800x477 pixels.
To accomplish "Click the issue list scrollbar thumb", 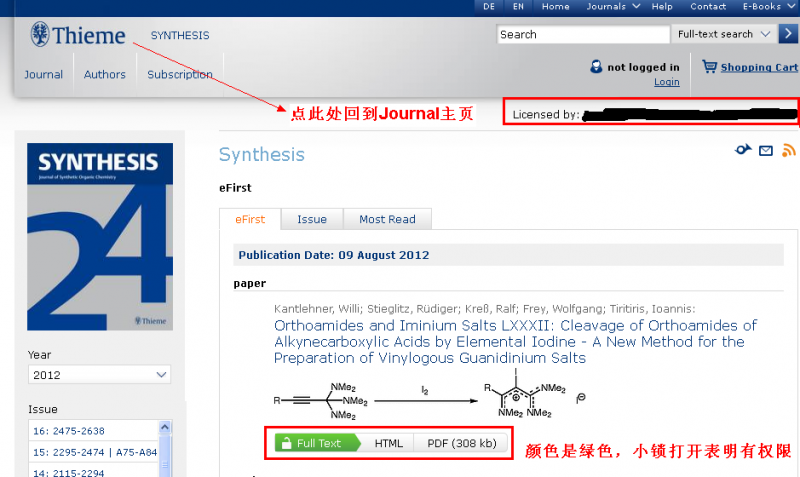I will pyautogui.click(x=165, y=456).
